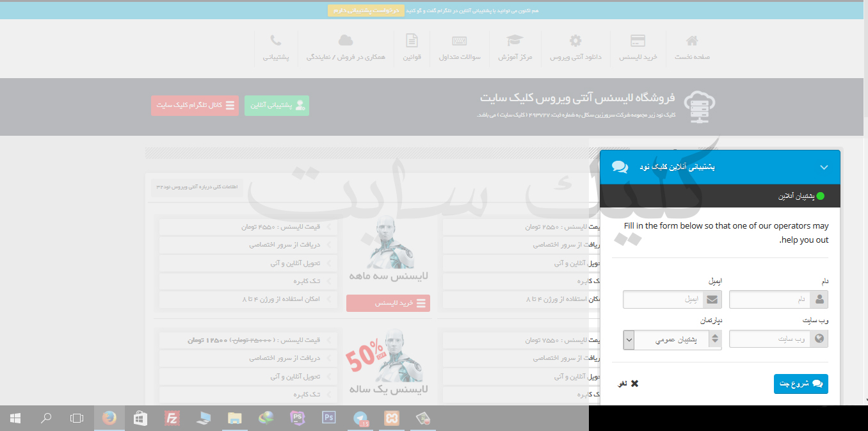The width and height of the screenshot is (868, 431).
Task: Click the email input field
Action: [664, 300]
